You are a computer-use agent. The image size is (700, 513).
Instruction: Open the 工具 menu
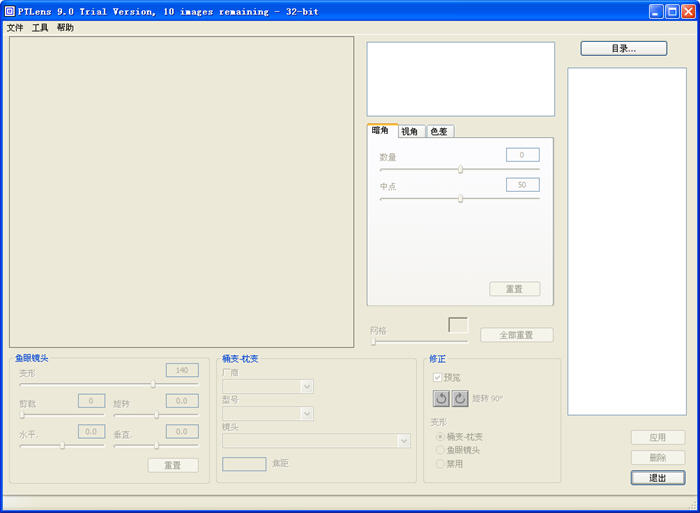pyautogui.click(x=40, y=28)
